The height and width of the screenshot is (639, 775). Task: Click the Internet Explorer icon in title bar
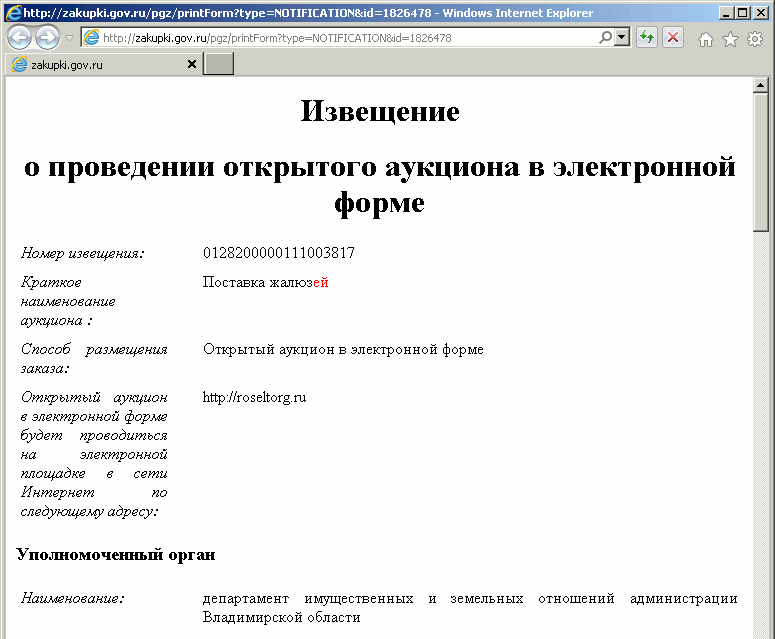[x=13, y=12]
